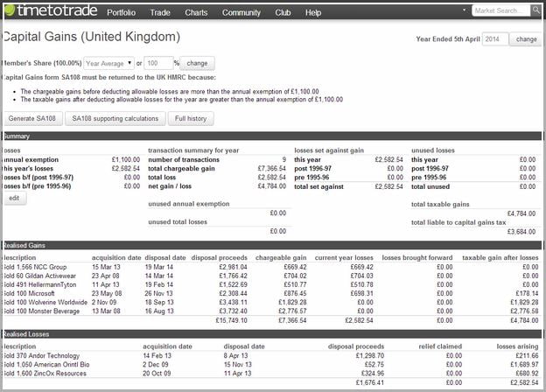
Task: Click the unused total losses label
Action: (x=178, y=221)
